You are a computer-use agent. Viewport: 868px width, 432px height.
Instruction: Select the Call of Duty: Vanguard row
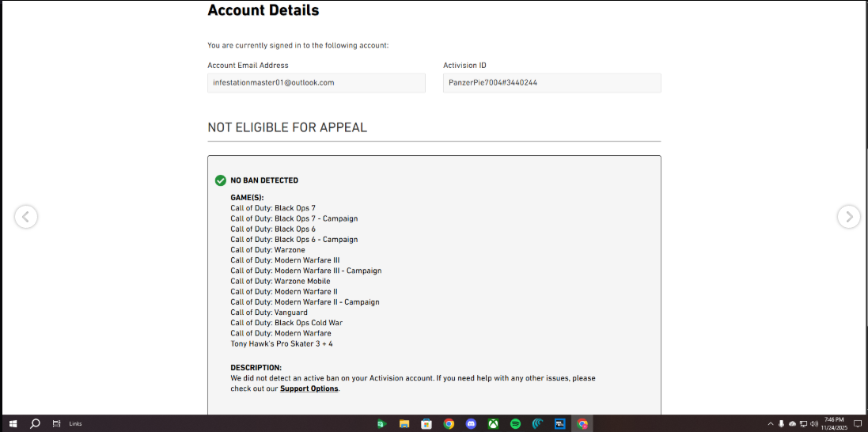(269, 313)
